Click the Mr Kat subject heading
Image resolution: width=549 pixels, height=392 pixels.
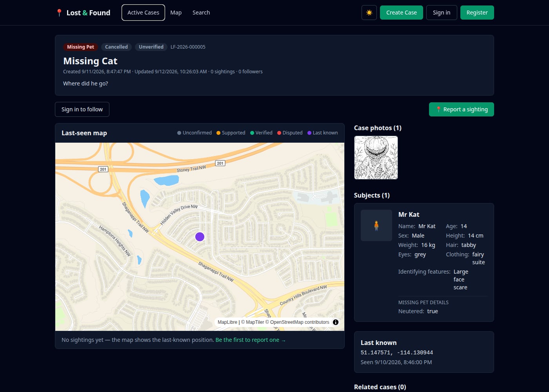coord(409,214)
